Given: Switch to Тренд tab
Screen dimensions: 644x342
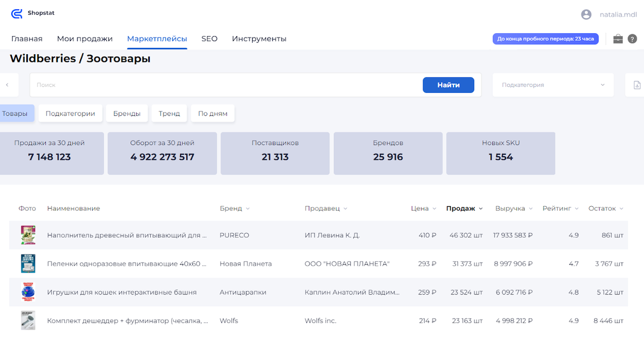Looking at the screenshot, I should point(169,113).
